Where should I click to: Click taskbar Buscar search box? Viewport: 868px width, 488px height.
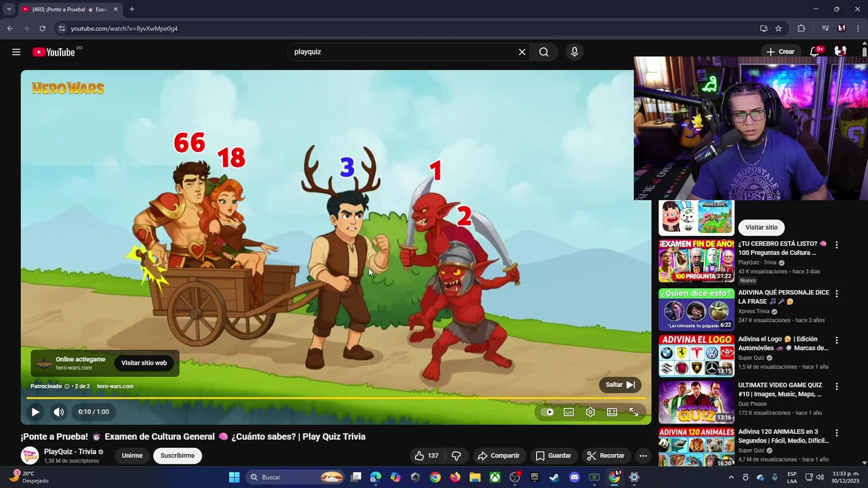coord(296,477)
